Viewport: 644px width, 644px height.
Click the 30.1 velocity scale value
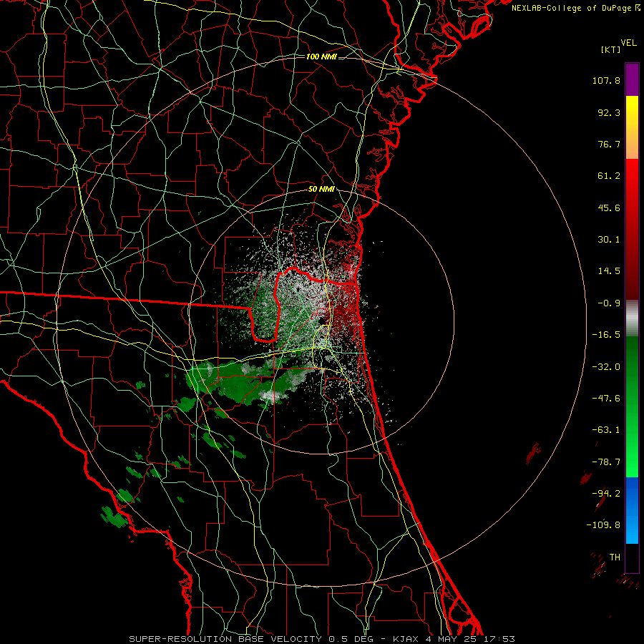[x=609, y=240]
